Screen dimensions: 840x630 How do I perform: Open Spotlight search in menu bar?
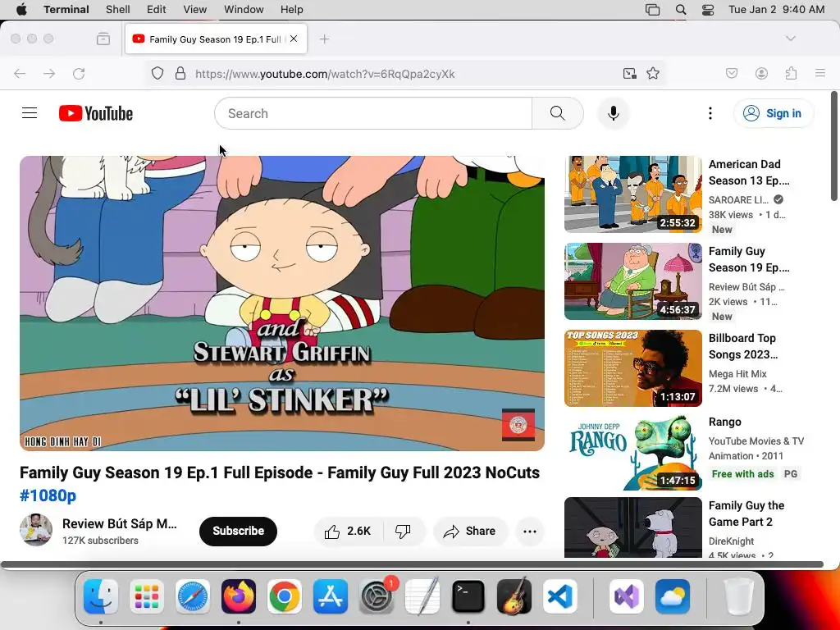coord(680,10)
